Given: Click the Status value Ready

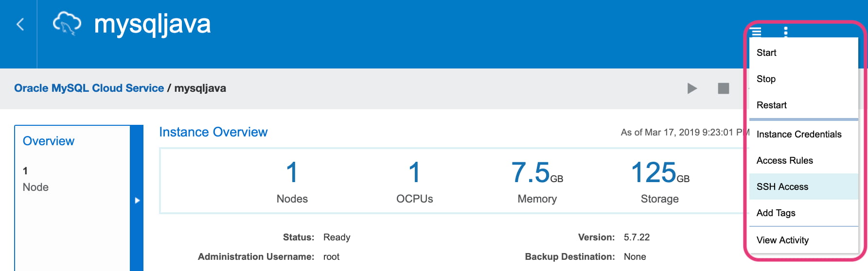Looking at the screenshot, I should (x=337, y=237).
